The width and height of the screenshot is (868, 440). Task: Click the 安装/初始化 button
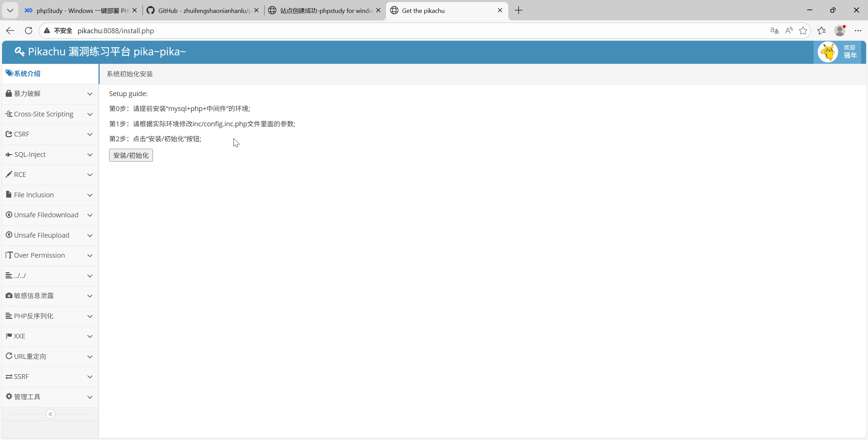pos(131,155)
